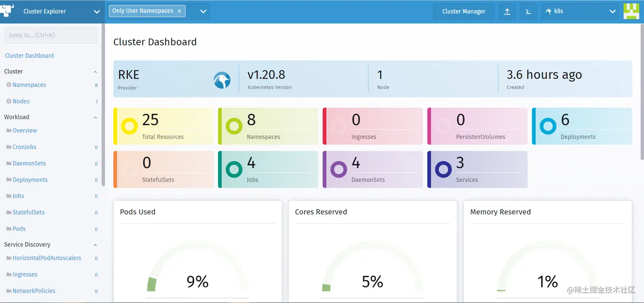Open the StatefulSets summary card
The width and height of the screenshot is (644, 303).
pyautogui.click(x=164, y=169)
